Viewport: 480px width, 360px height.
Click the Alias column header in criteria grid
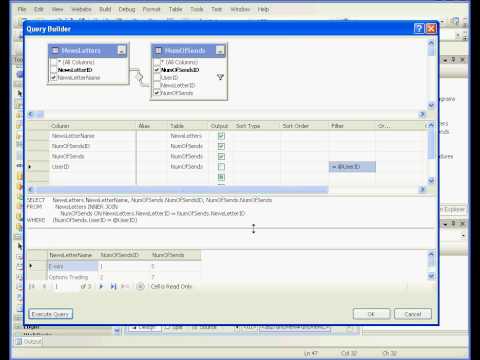[x=152, y=126]
